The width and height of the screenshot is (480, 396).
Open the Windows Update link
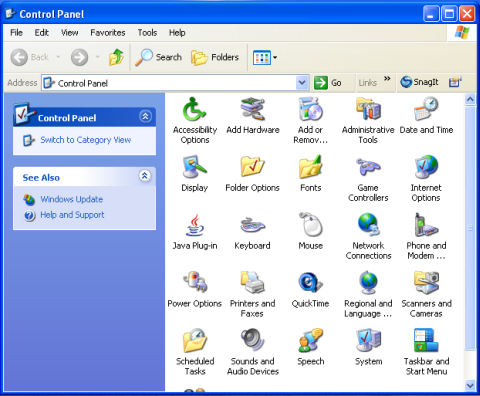coord(71,199)
